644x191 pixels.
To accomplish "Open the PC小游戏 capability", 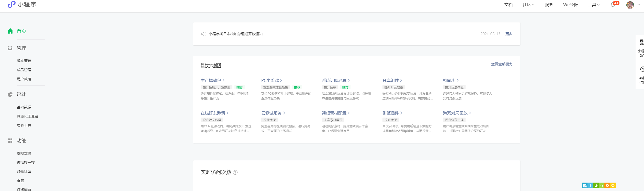I will pyautogui.click(x=270, y=80).
